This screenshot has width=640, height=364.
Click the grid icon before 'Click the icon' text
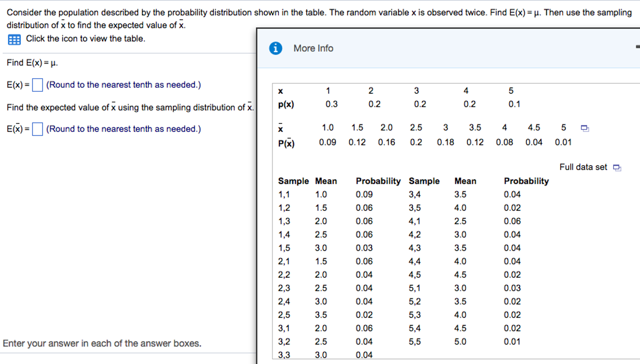tap(14, 40)
